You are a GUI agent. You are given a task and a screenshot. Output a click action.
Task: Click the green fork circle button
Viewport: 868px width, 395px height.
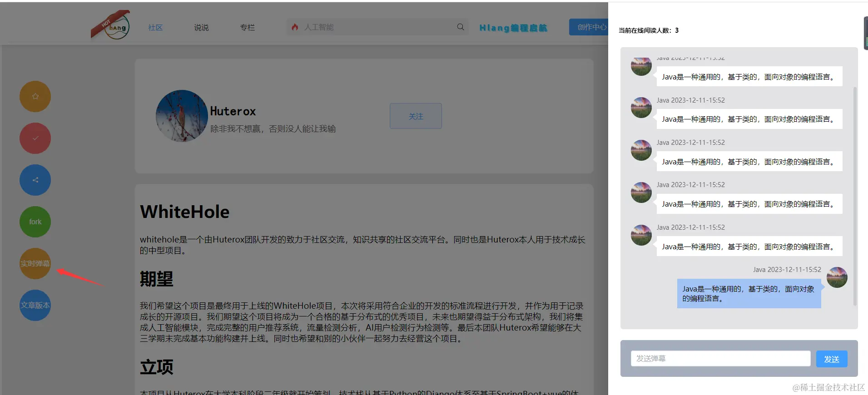tap(35, 222)
